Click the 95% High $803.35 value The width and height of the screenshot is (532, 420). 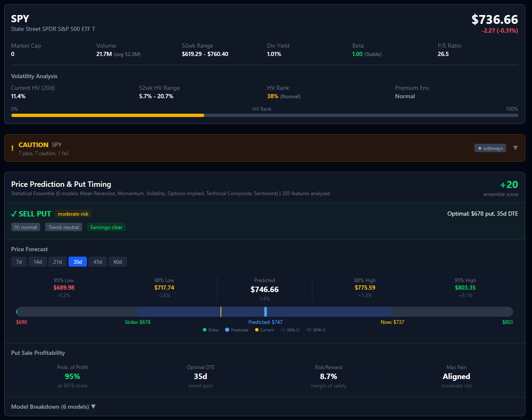pyautogui.click(x=465, y=288)
